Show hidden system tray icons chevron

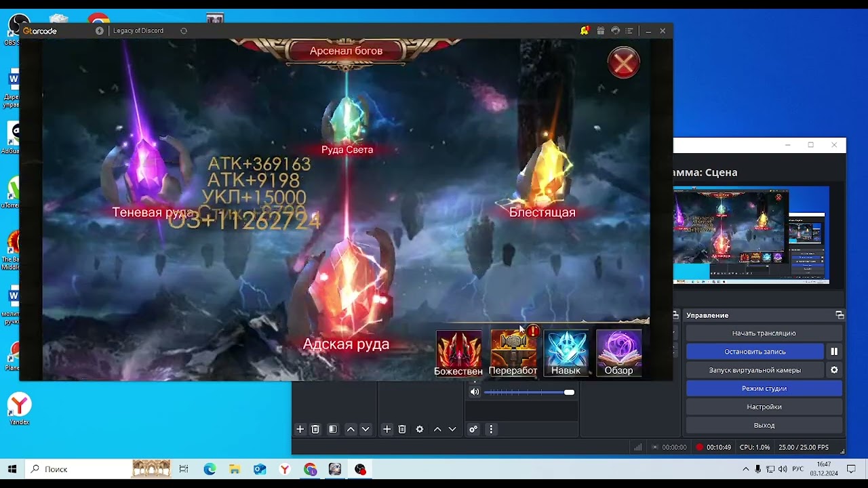746,469
